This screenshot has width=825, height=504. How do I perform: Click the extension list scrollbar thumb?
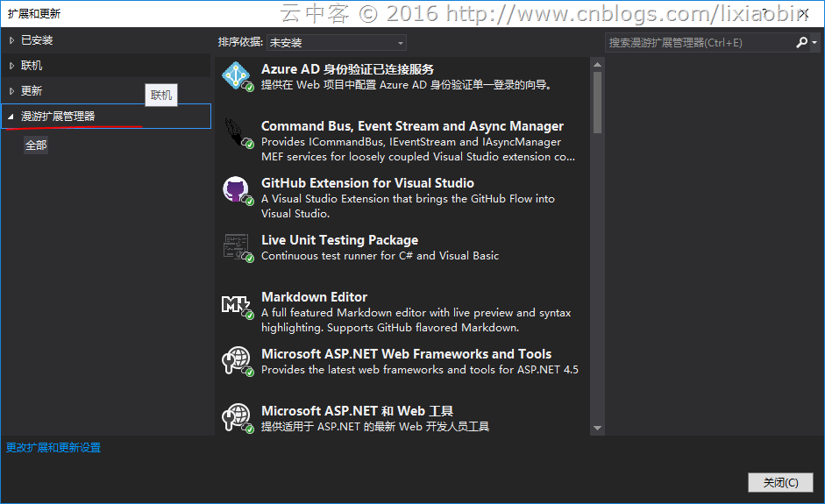click(597, 103)
